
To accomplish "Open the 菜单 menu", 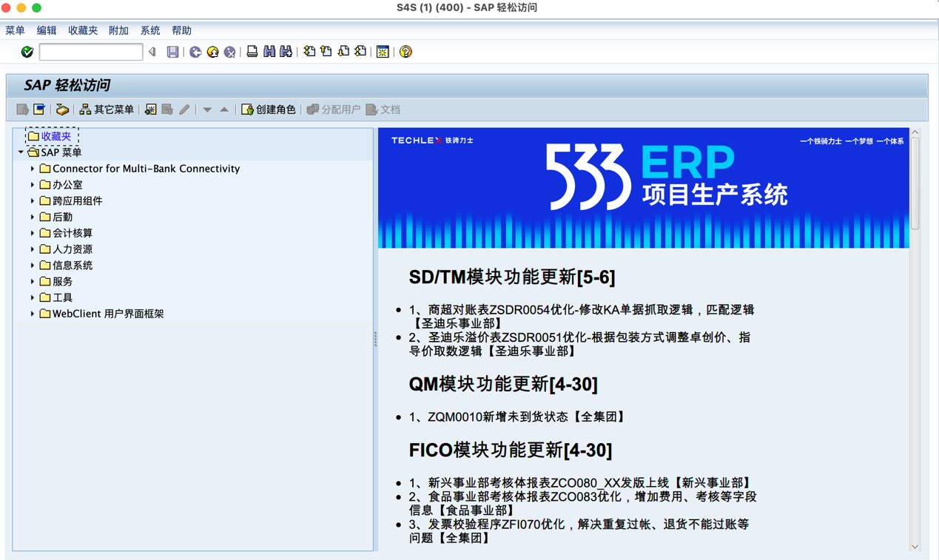I will point(15,30).
